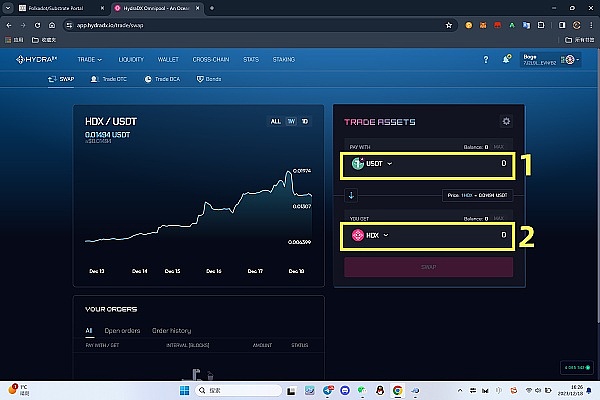
Task: Open trade settings gear icon
Action: point(506,122)
